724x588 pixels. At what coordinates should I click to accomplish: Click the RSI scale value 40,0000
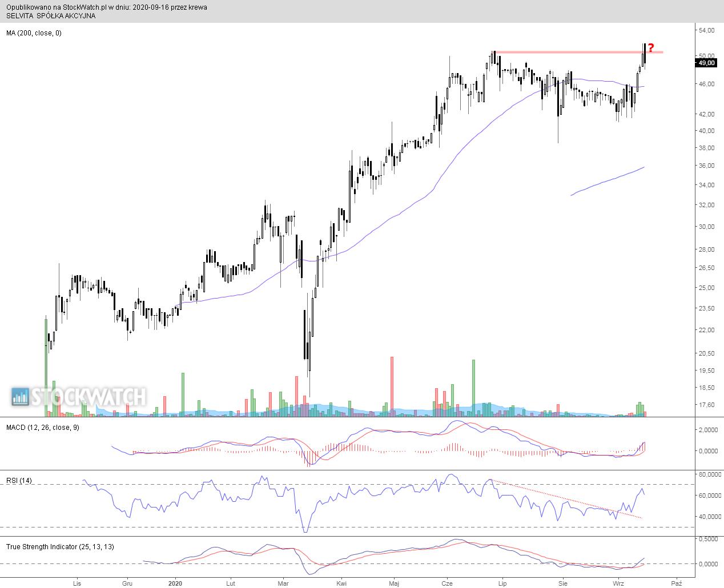tap(709, 517)
